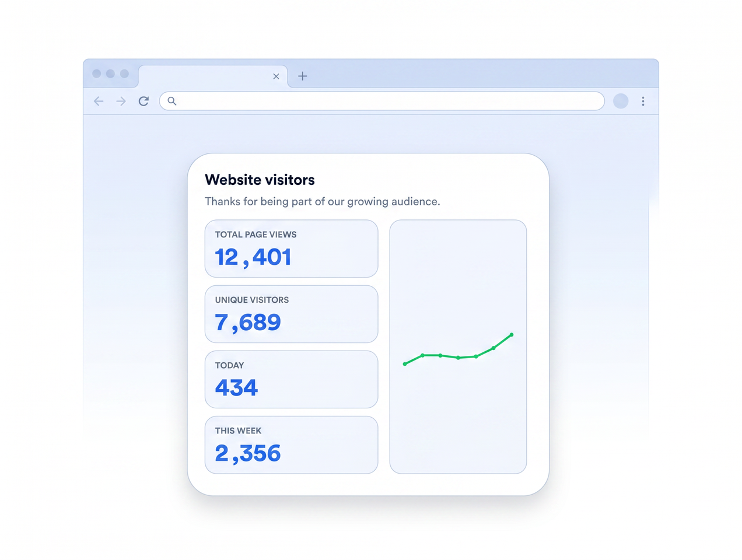Select the This Week stats card

tap(291, 444)
